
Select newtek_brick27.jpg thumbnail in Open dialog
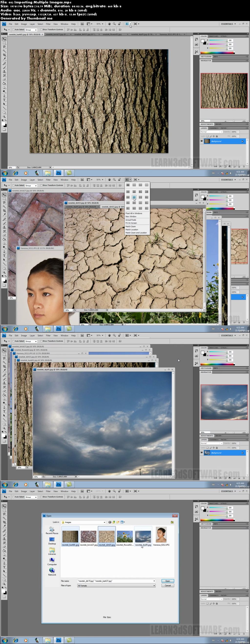point(88,537)
